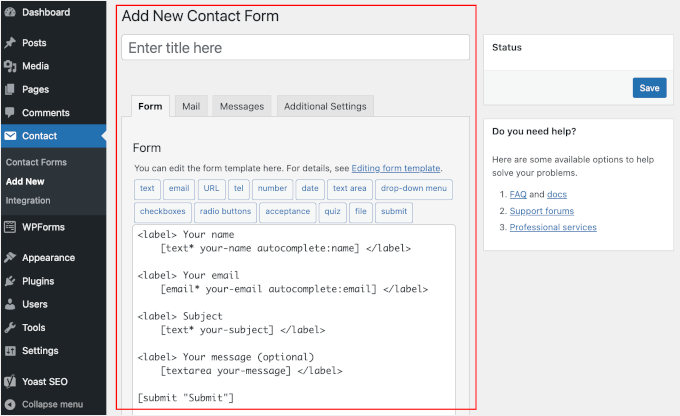Image resolution: width=680 pixels, height=416 pixels.
Task: Open the FAQ help link
Action: tap(518, 194)
